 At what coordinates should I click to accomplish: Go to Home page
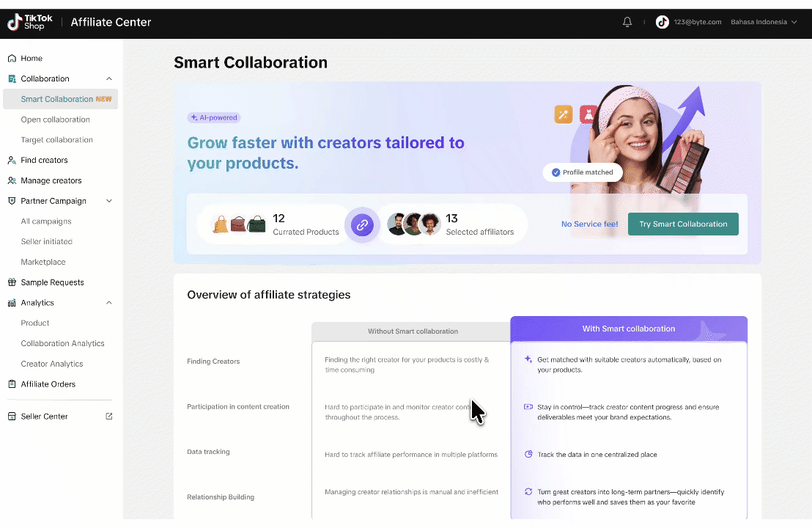32,59
